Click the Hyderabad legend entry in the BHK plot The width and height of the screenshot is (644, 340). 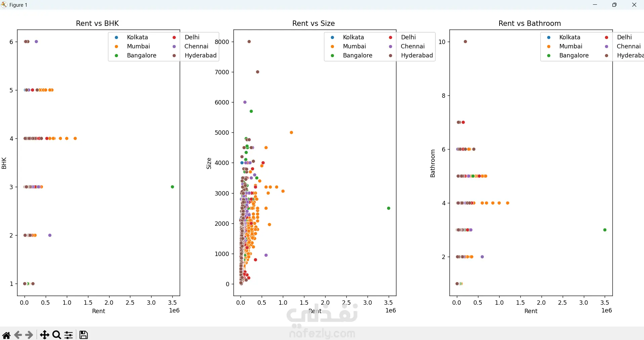(194, 55)
